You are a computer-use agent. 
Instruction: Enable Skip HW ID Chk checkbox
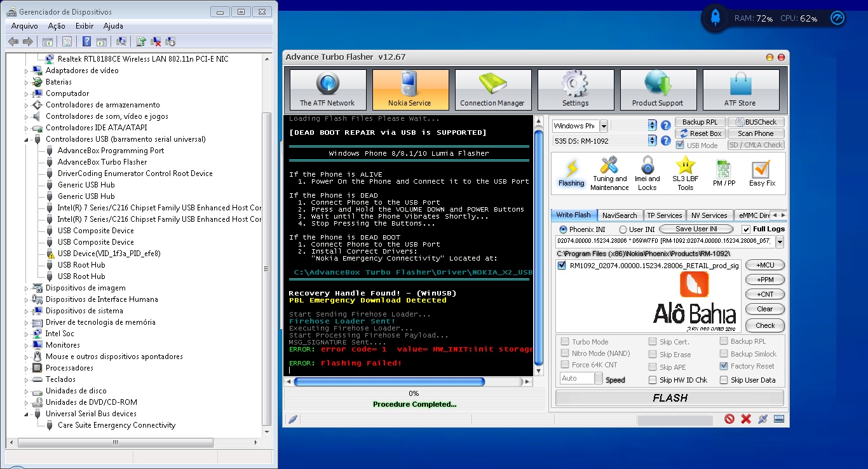[x=653, y=380]
